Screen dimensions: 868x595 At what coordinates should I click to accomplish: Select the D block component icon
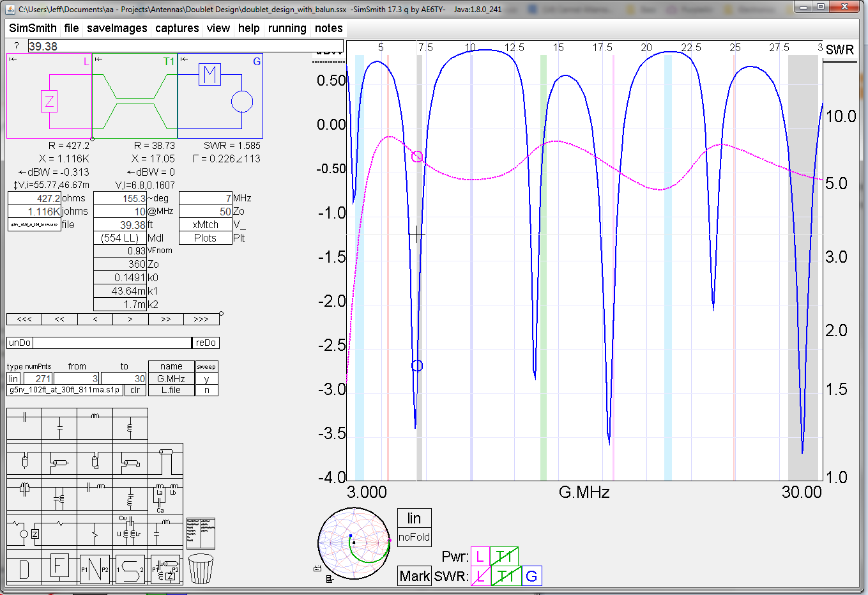(24, 568)
